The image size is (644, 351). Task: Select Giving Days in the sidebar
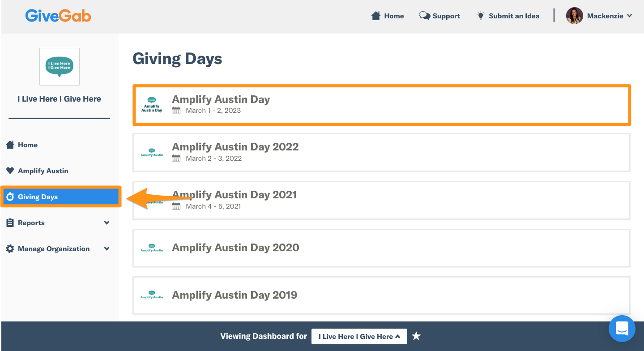pos(60,197)
